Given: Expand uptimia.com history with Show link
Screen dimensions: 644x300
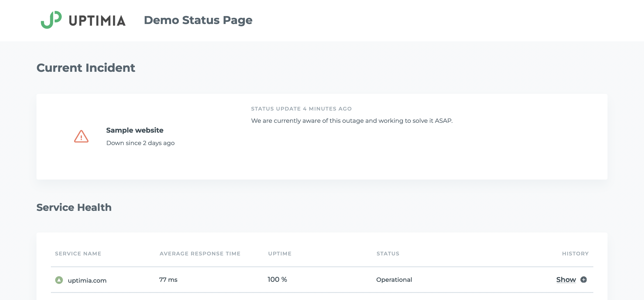Looking at the screenshot, I should 566,279.
